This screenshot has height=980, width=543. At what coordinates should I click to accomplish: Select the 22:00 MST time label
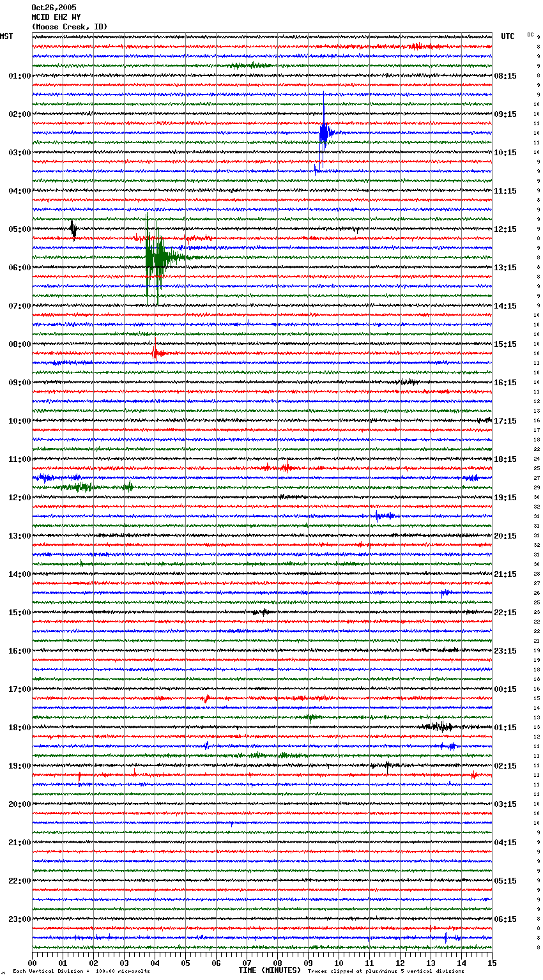[19, 881]
